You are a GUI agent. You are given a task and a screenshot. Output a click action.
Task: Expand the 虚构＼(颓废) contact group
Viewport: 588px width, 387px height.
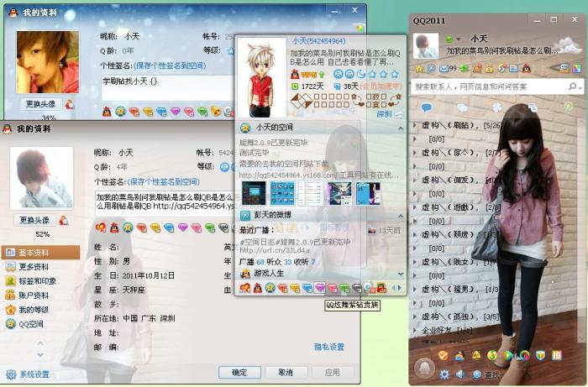tap(455, 235)
